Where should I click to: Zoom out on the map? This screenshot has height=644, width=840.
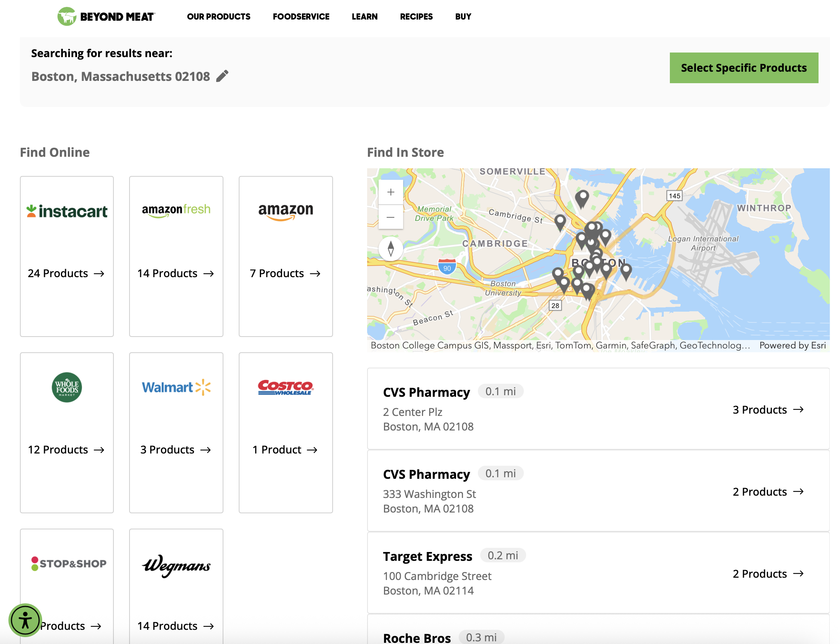tap(390, 217)
